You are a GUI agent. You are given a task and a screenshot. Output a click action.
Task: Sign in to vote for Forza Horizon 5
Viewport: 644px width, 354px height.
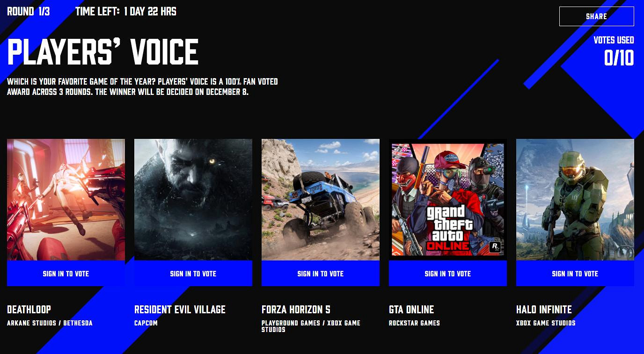(x=321, y=274)
